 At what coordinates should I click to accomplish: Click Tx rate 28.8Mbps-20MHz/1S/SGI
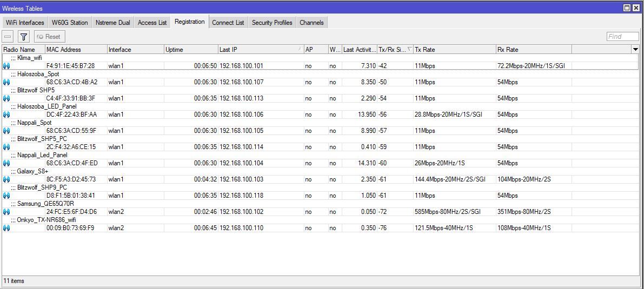point(448,115)
